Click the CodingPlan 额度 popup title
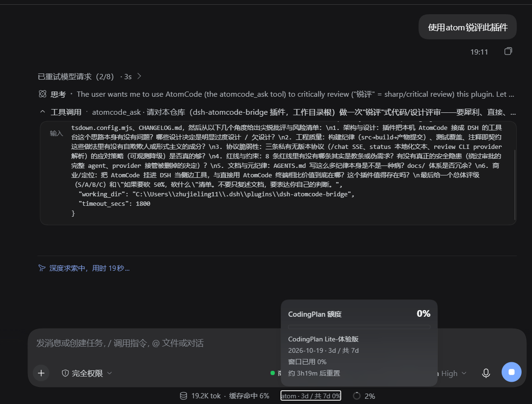 tap(315, 314)
